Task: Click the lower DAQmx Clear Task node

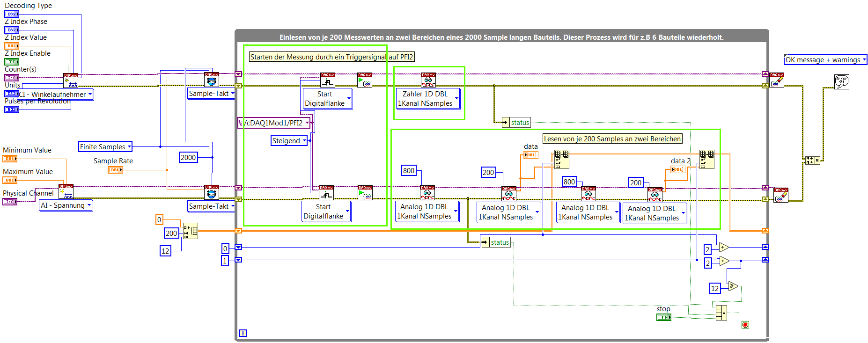Action: [x=781, y=195]
